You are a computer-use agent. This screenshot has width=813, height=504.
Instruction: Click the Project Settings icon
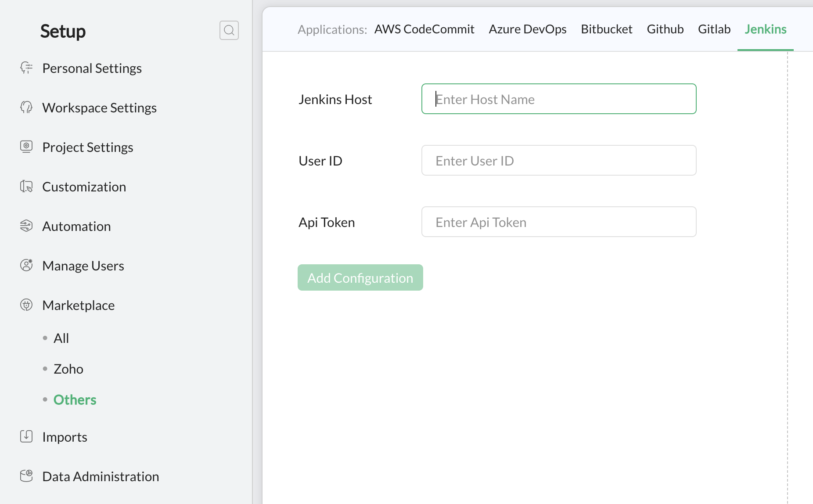26,147
